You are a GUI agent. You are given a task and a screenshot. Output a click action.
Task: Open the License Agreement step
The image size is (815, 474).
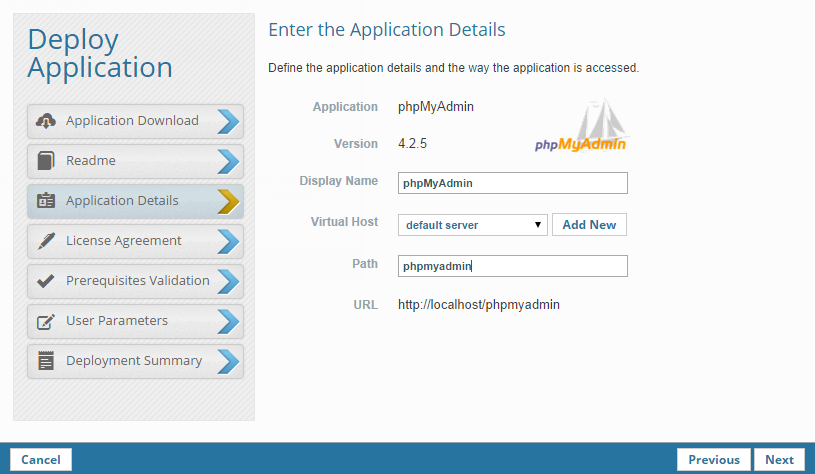(124, 241)
